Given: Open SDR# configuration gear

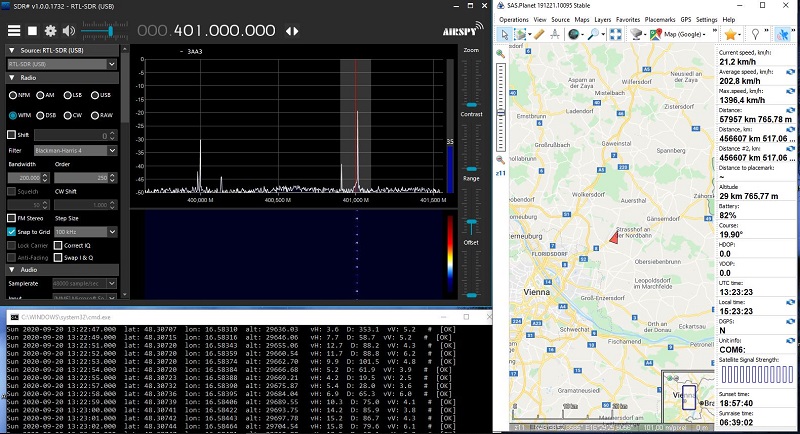Looking at the screenshot, I should pos(51,31).
